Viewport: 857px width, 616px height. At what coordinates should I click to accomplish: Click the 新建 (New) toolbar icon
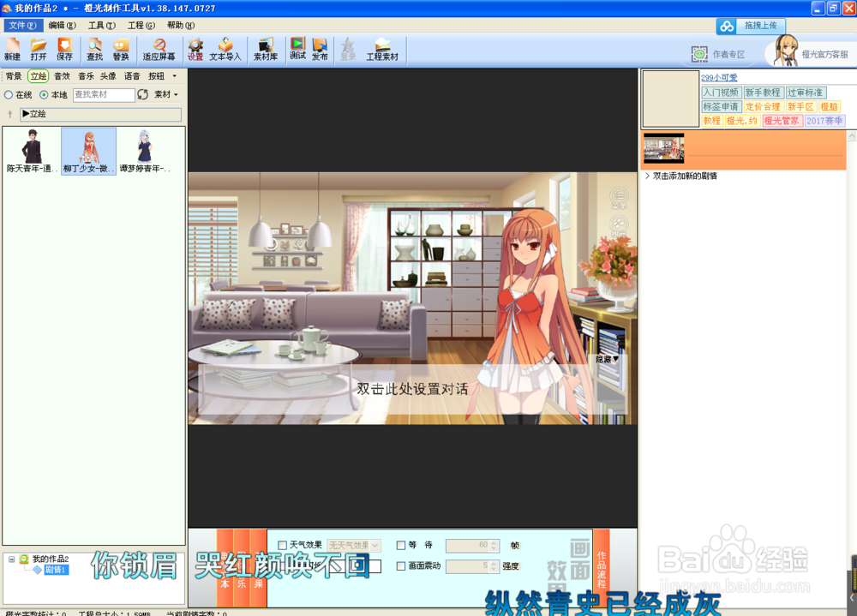coord(12,49)
